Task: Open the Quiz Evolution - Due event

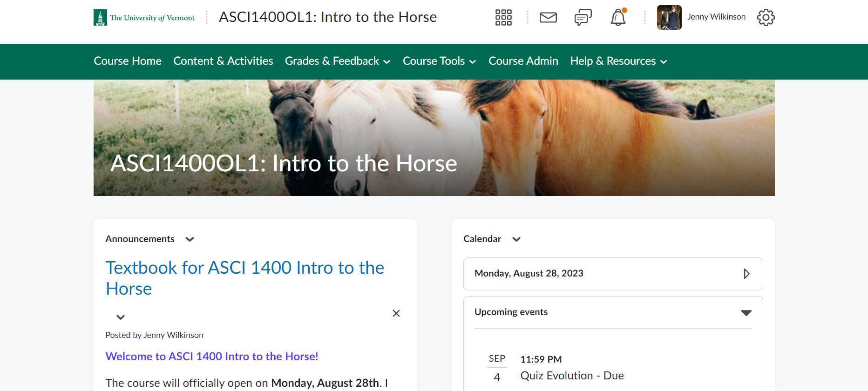Action: (x=572, y=376)
